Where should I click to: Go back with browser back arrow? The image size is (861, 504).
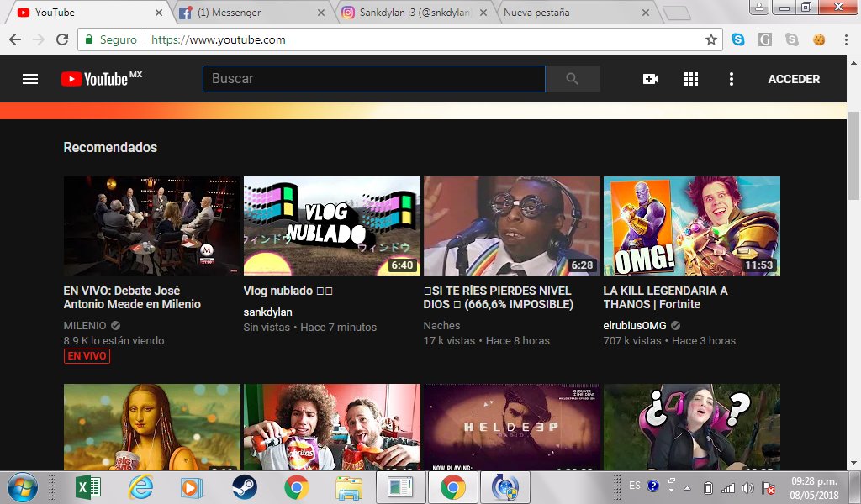15,39
